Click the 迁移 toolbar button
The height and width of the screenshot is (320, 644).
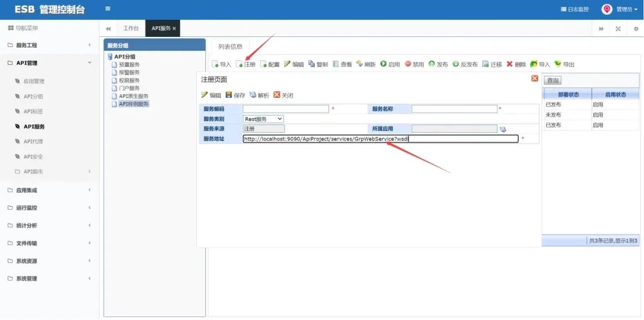coord(492,64)
